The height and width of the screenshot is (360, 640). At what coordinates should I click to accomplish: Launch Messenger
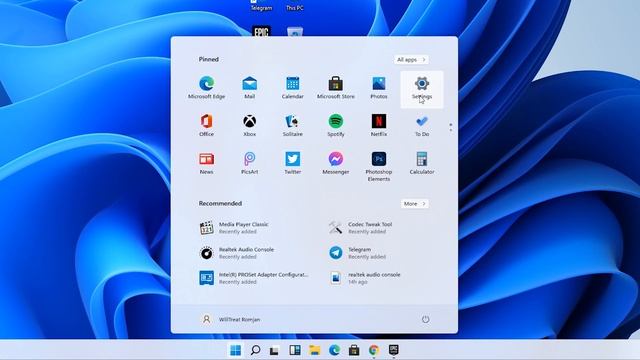coord(336,163)
